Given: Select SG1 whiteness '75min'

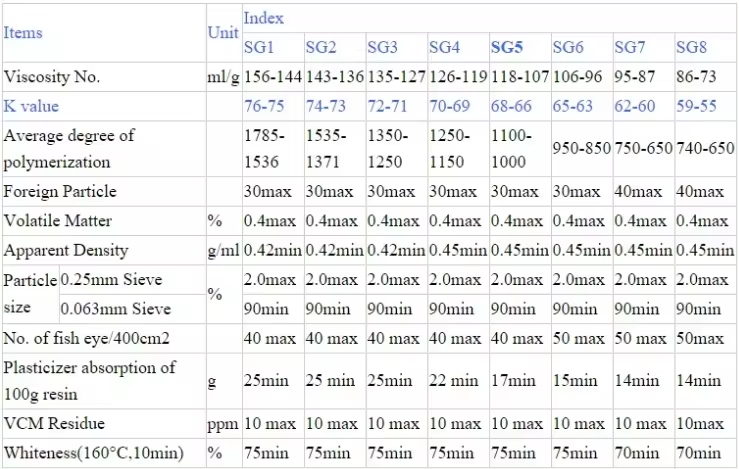Looking at the screenshot, I should [x=266, y=453].
